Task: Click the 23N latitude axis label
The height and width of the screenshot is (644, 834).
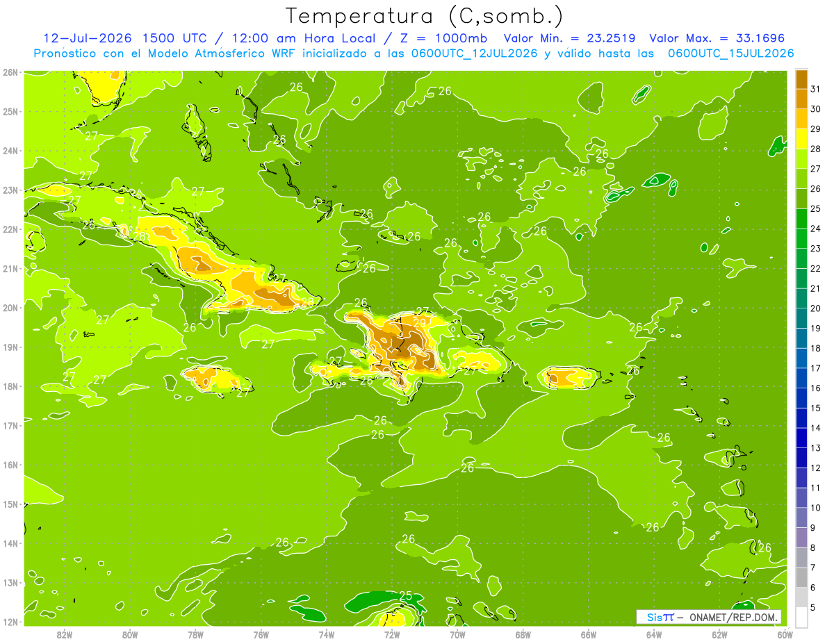Action: [x=10, y=190]
